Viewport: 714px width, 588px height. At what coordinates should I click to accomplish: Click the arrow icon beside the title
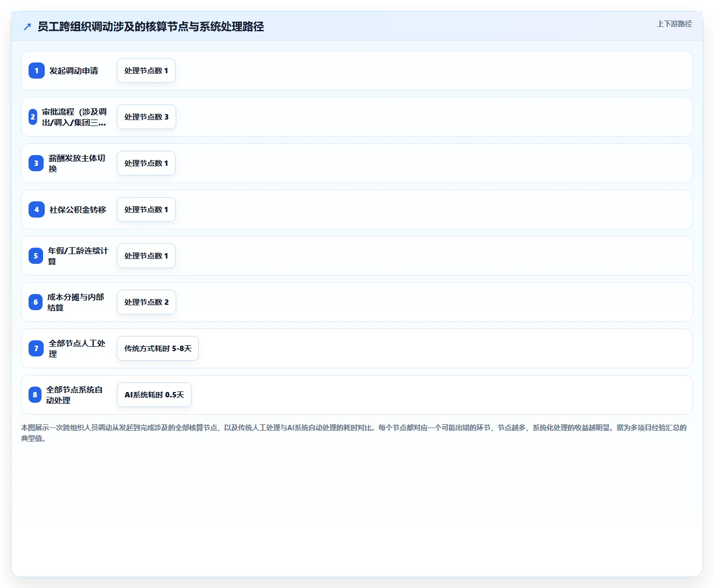click(27, 26)
